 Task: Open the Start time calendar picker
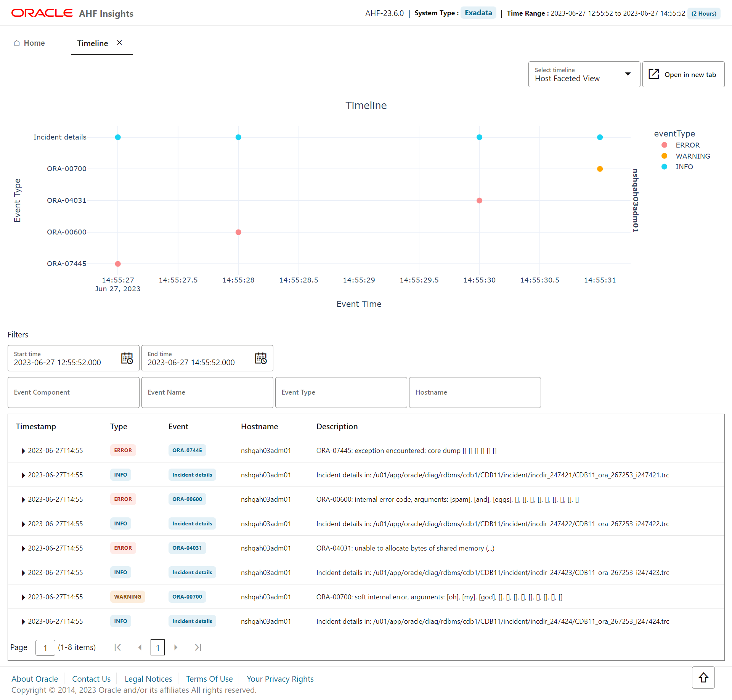pos(127,358)
